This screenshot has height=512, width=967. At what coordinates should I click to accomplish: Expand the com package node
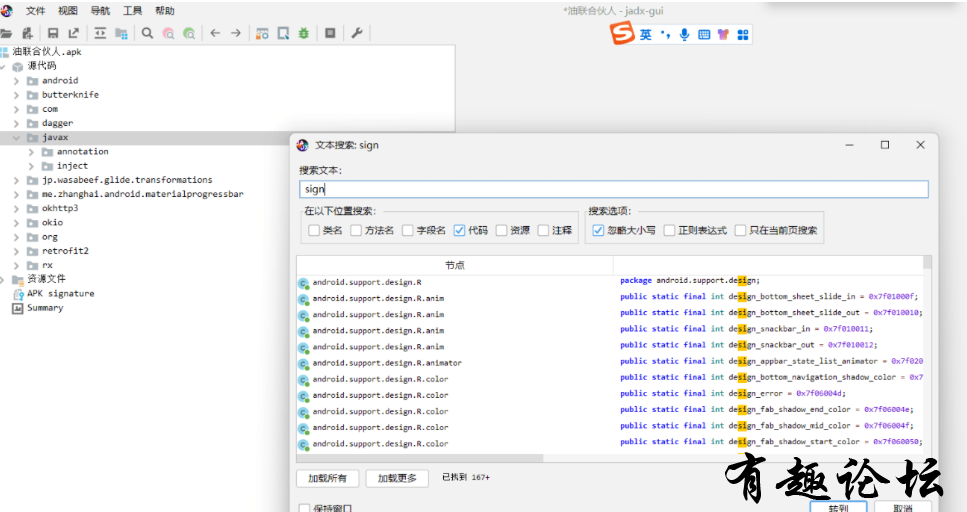click(17, 109)
